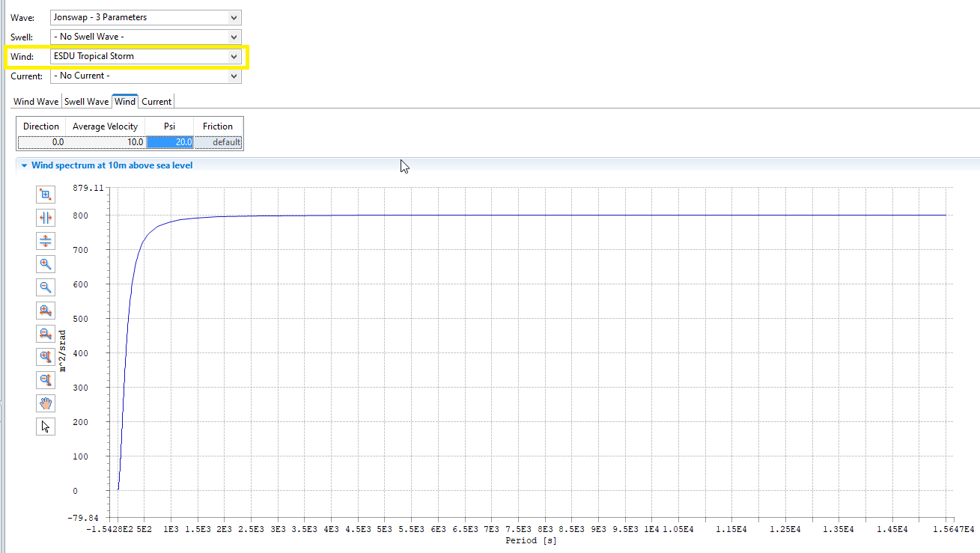
Task: Open the Current dropdown list
Action: point(234,76)
